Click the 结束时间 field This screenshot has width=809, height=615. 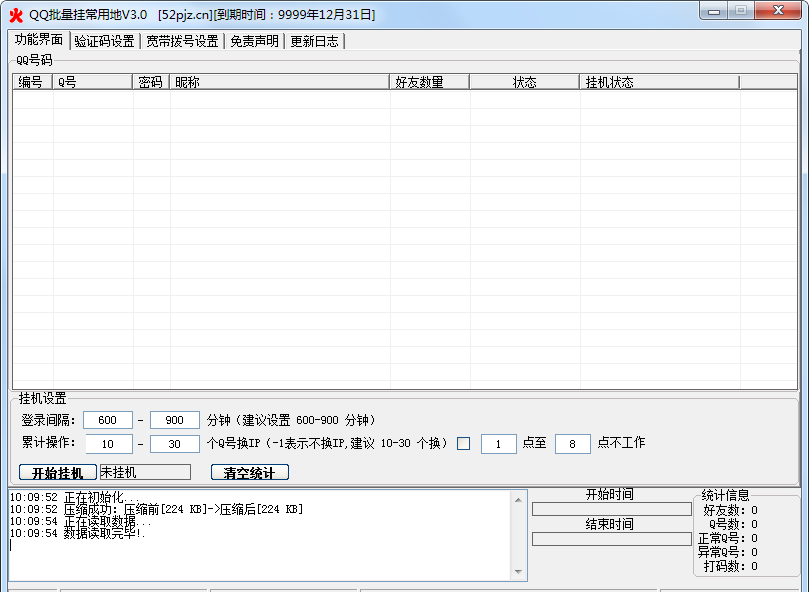point(612,539)
